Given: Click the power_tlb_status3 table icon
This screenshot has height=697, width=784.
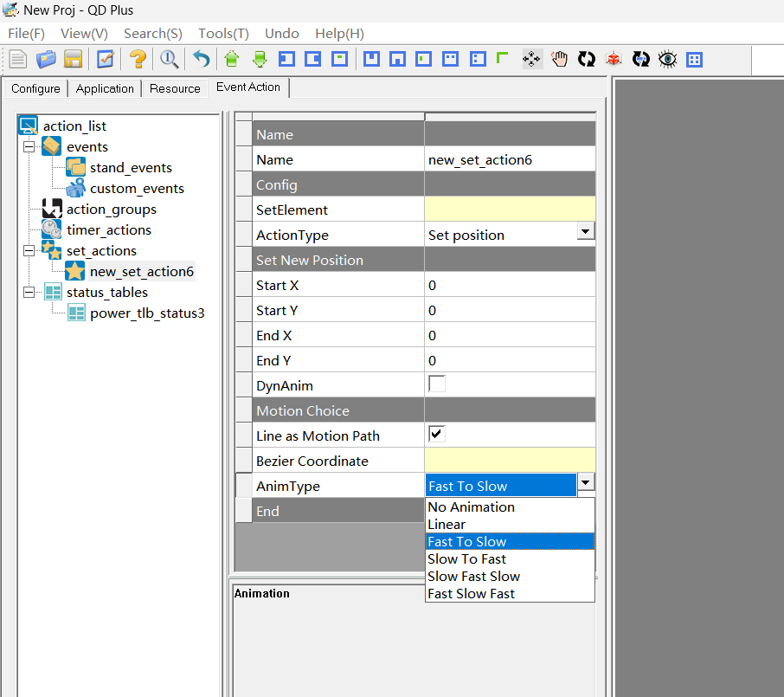Looking at the screenshot, I should [76, 313].
